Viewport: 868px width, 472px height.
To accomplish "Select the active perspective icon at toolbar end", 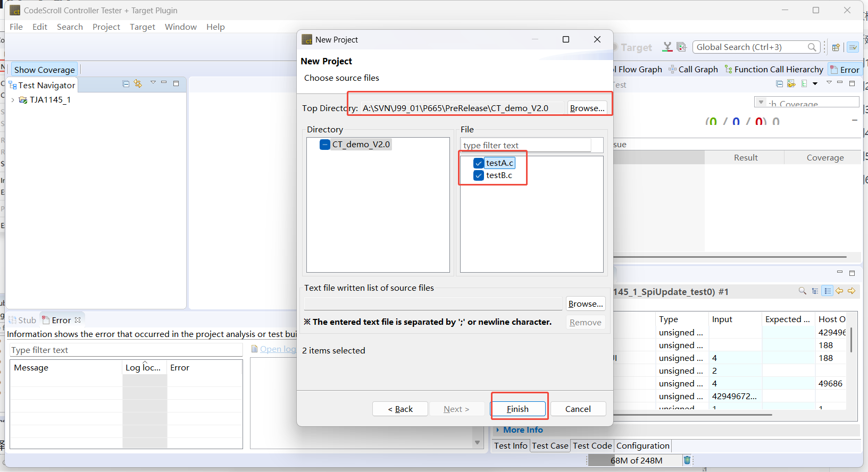I will (x=853, y=47).
